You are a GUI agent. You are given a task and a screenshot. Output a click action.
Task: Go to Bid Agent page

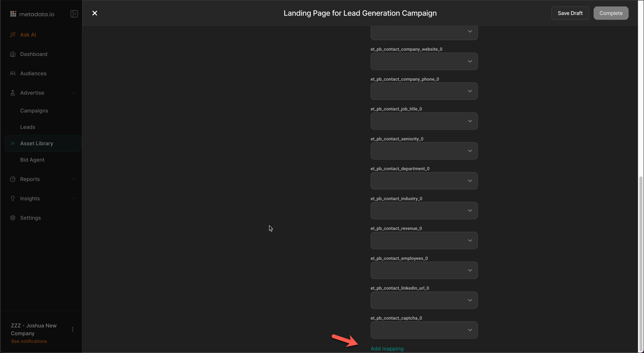(x=32, y=160)
